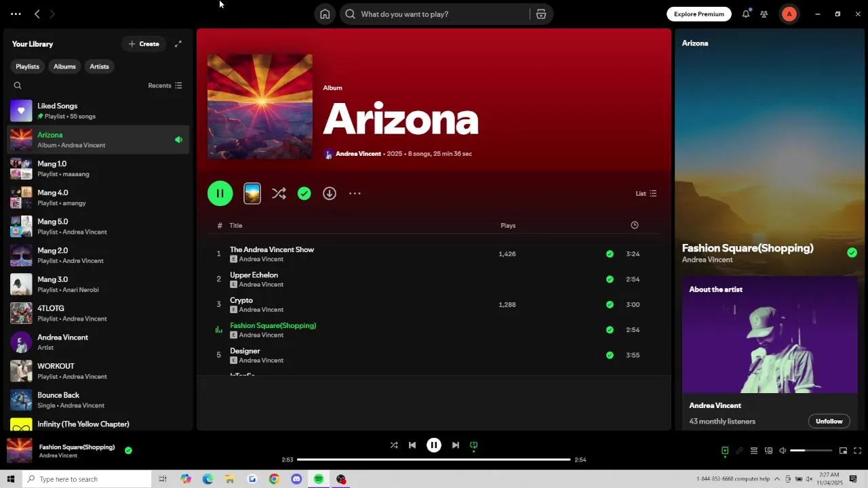Open Andrea Vincent artist link under album title

[x=358, y=154]
